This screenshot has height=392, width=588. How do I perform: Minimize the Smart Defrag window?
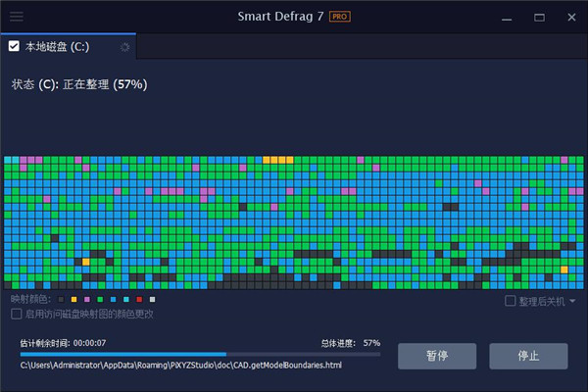coord(507,18)
